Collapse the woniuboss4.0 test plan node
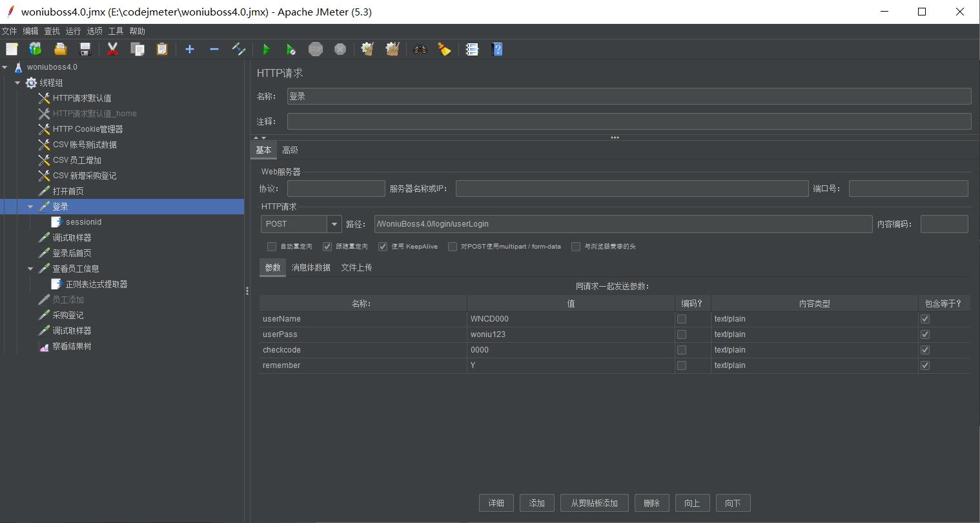The height and width of the screenshot is (523, 980). click(5, 67)
